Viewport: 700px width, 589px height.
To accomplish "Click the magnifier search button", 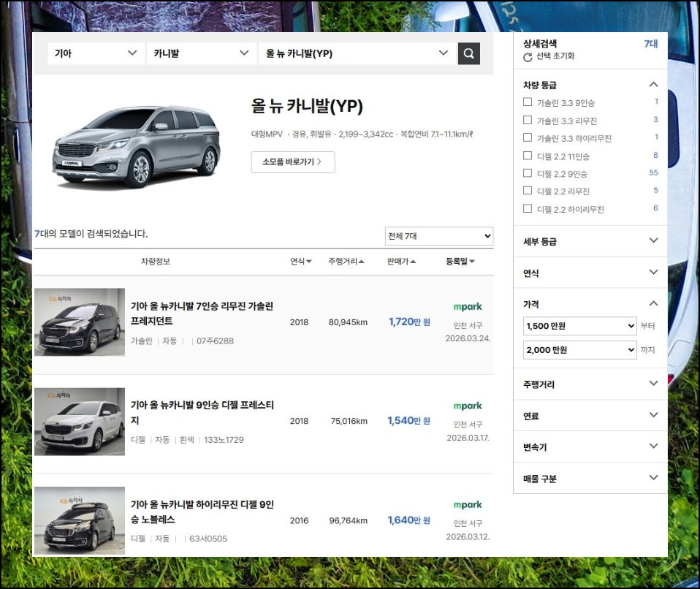I will pyautogui.click(x=469, y=53).
